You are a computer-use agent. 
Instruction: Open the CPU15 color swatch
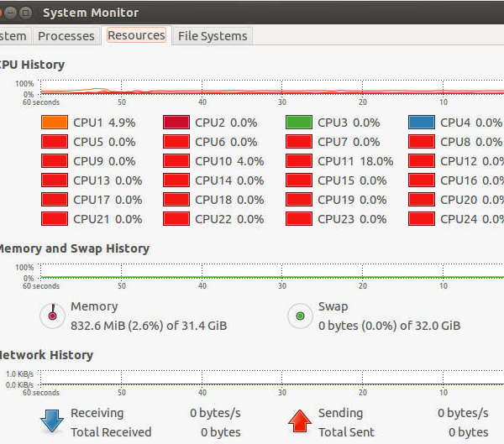click(299, 180)
